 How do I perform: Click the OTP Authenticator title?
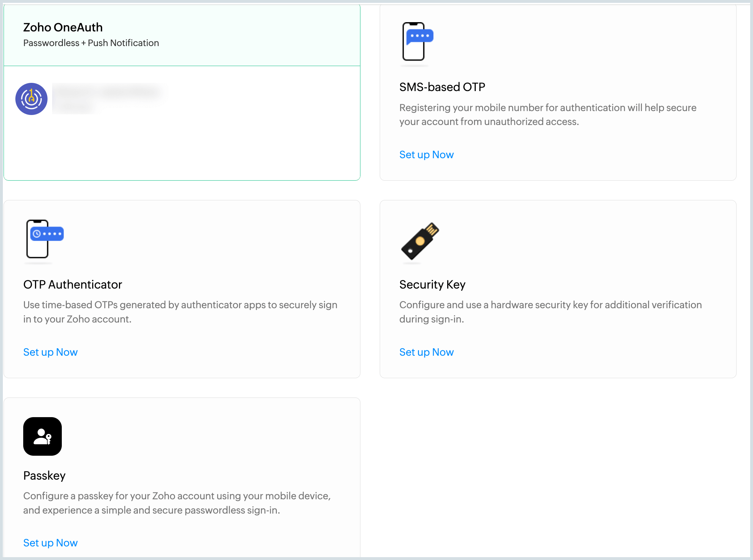click(x=73, y=285)
